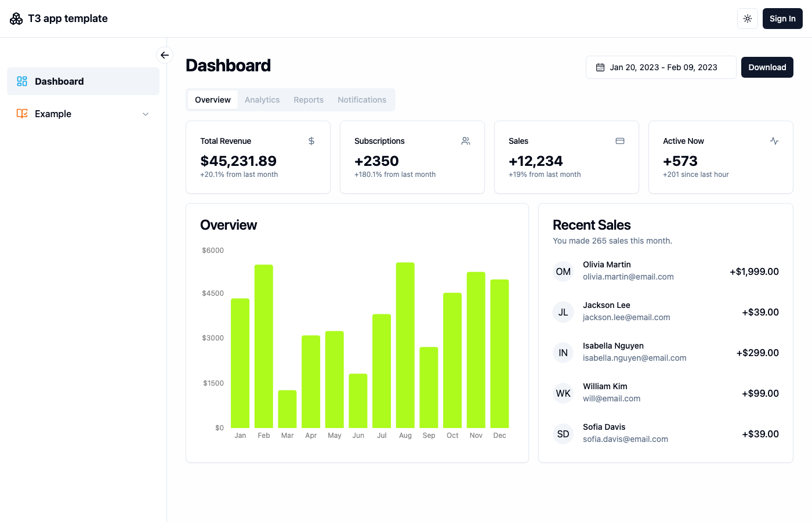Click the activity icon on Active Now card

[774, 140]
